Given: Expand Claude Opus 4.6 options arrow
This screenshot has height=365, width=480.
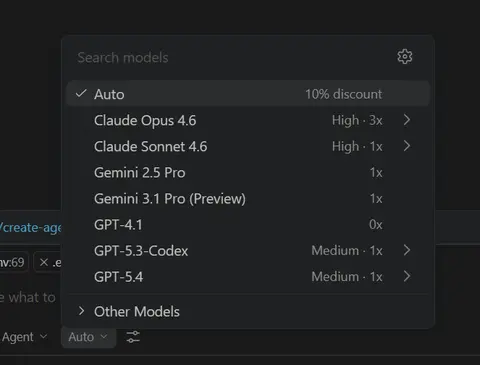Looking at the screenshot, I should click(x=407, y=120).
